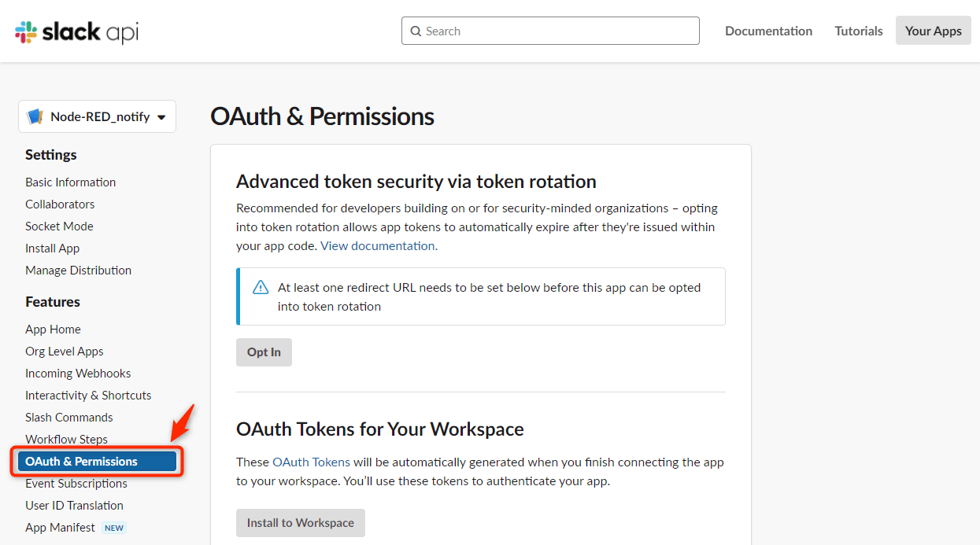Viewport: 980px width, 545px height.
Task: Open App Home feature page
Action: tap(53, 329)
